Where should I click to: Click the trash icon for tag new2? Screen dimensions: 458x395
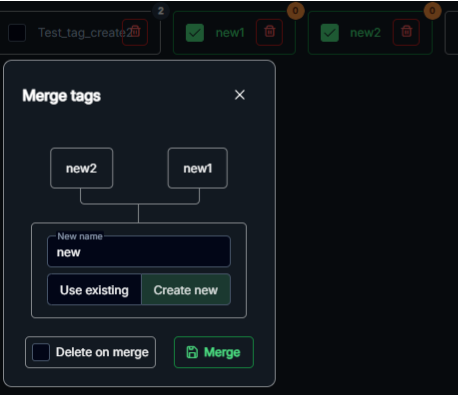(x=406, y=32)
